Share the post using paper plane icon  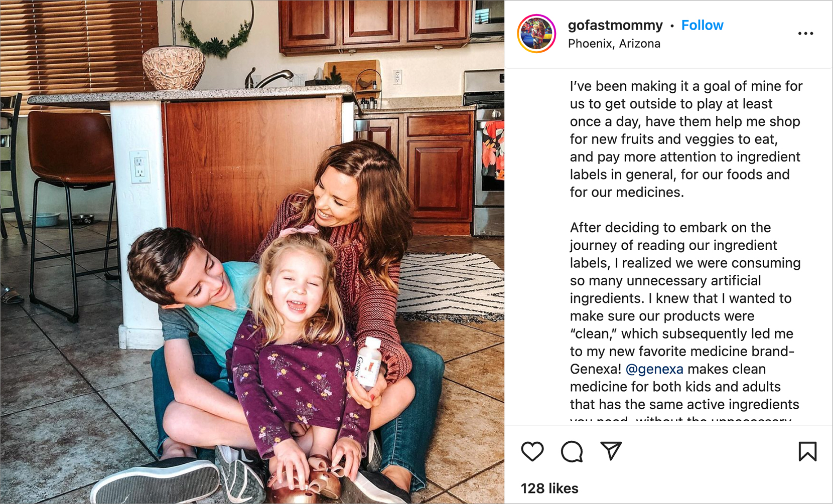[611, 451]
